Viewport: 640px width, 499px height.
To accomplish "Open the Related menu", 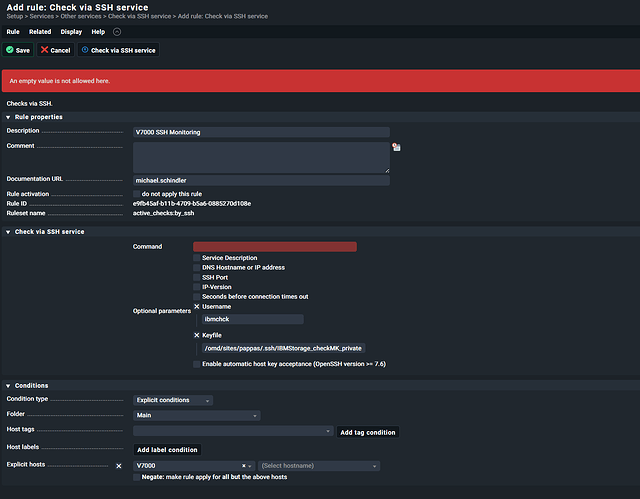I will (40, 32).
